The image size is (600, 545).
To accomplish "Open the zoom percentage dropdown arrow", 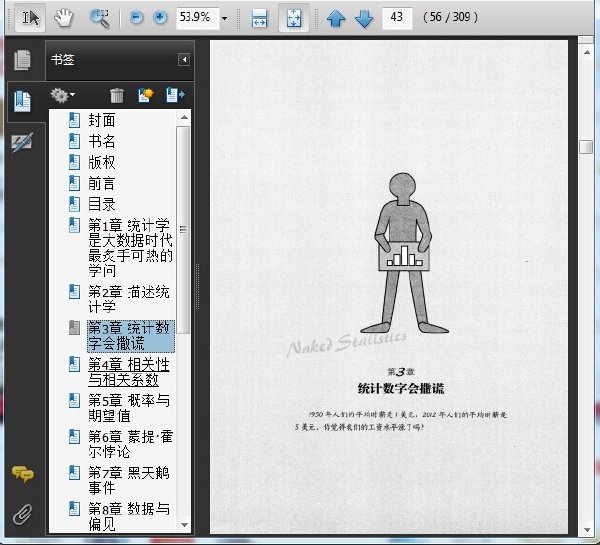I will 225,18.
